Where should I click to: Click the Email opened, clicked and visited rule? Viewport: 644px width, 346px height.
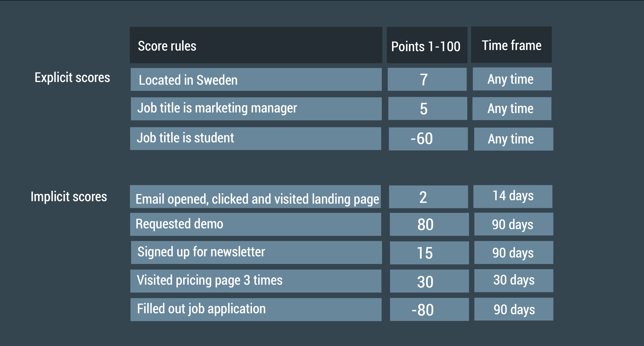coord(255,197)
